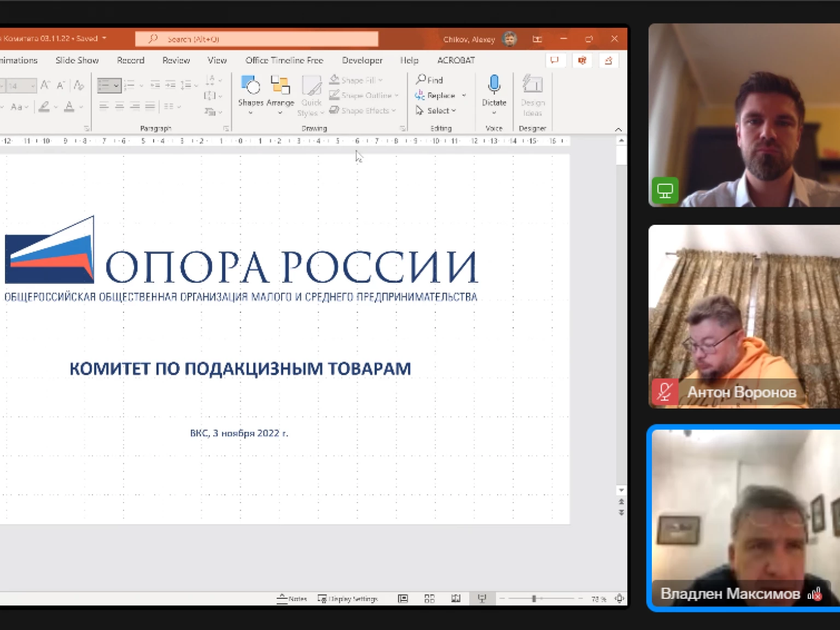Click 72% zoom level

[598, 599]
